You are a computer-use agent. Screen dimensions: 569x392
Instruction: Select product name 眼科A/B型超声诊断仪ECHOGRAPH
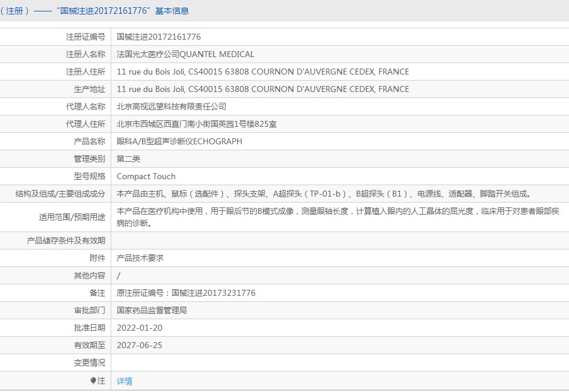(179, 141)
